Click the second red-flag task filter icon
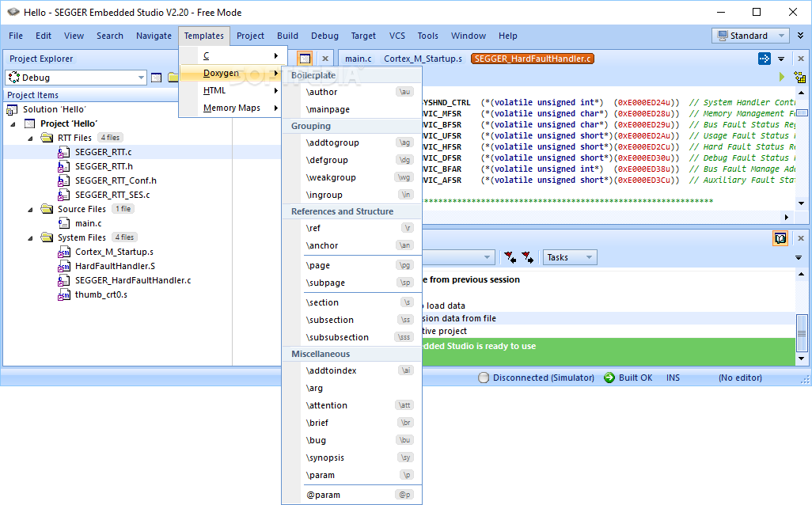 [x=528, y=257]
